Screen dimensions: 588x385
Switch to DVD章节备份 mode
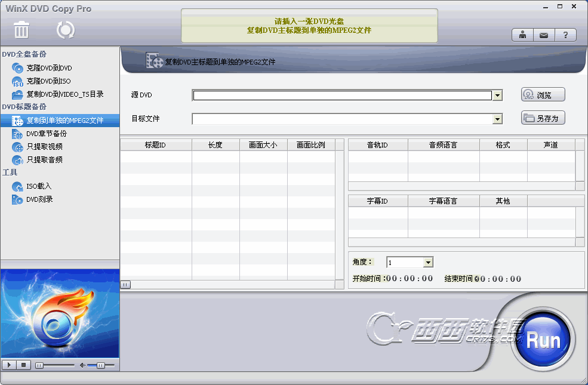pos(47,134)
